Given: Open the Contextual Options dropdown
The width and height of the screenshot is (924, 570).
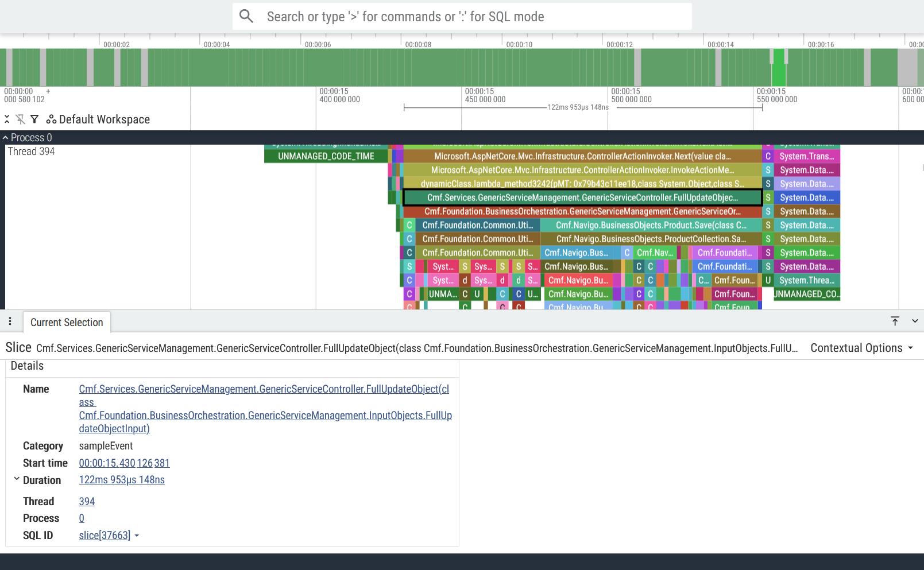Looking at the screenshot, I should (x=859, y=348).
